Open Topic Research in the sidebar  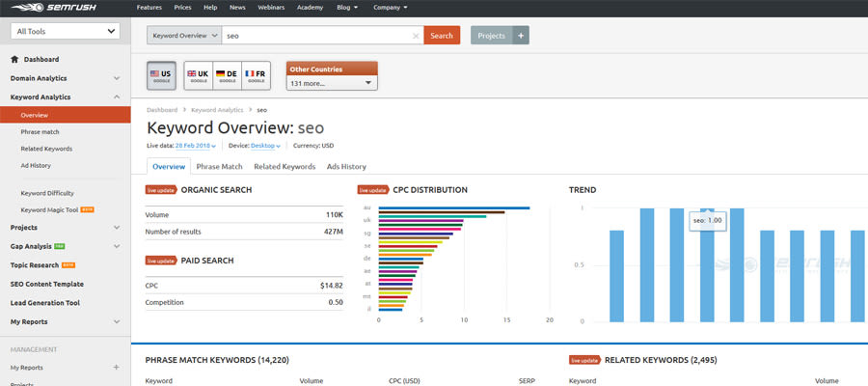(x=35, y=265)
